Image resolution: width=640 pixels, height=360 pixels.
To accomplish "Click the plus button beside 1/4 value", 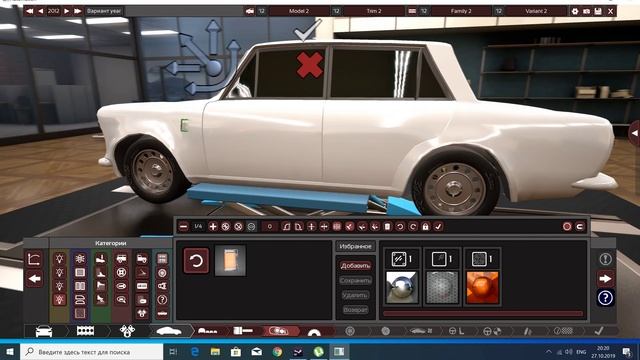I will pyautogui.click(x=213, y=227).
